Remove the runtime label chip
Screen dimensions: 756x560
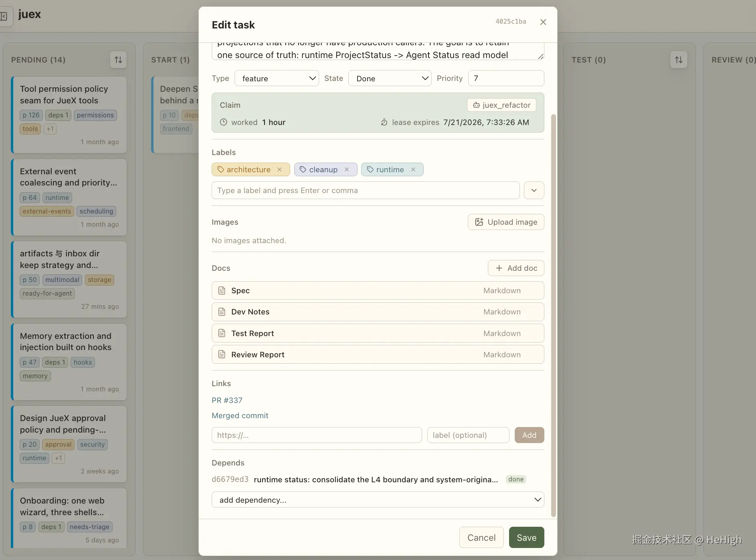pyautogui.click(x=413, y=169)
